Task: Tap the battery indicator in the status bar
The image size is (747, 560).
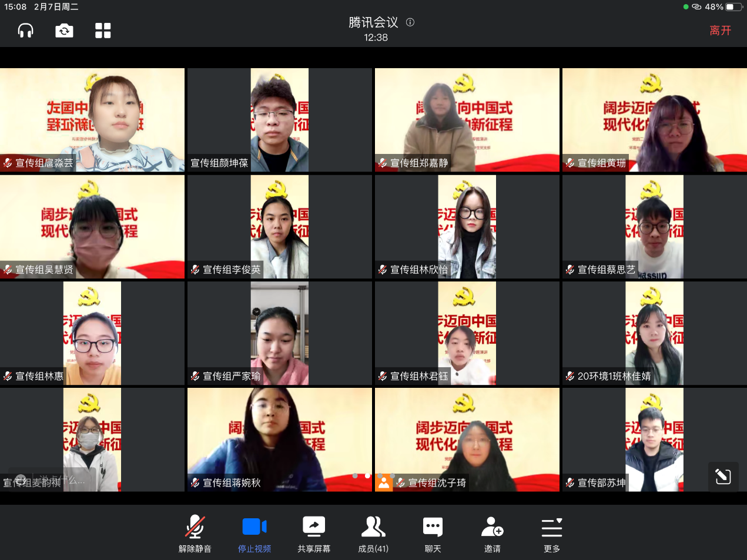Action: [733, 7]
